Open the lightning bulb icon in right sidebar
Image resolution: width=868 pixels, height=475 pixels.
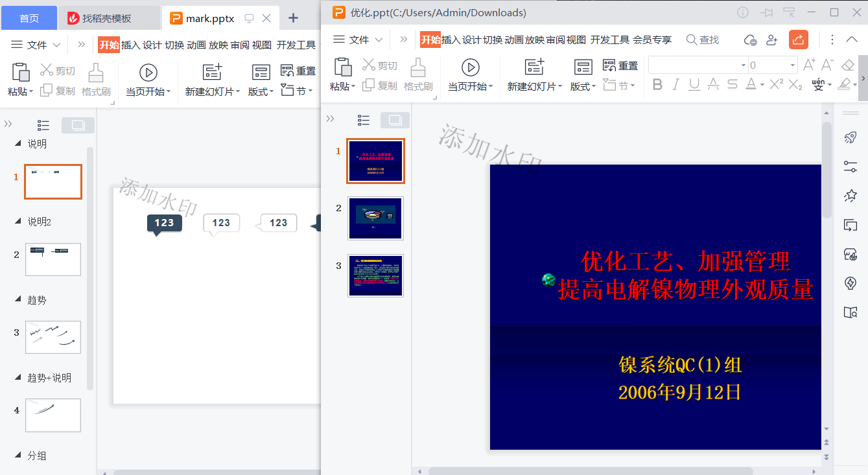[850, 283]
